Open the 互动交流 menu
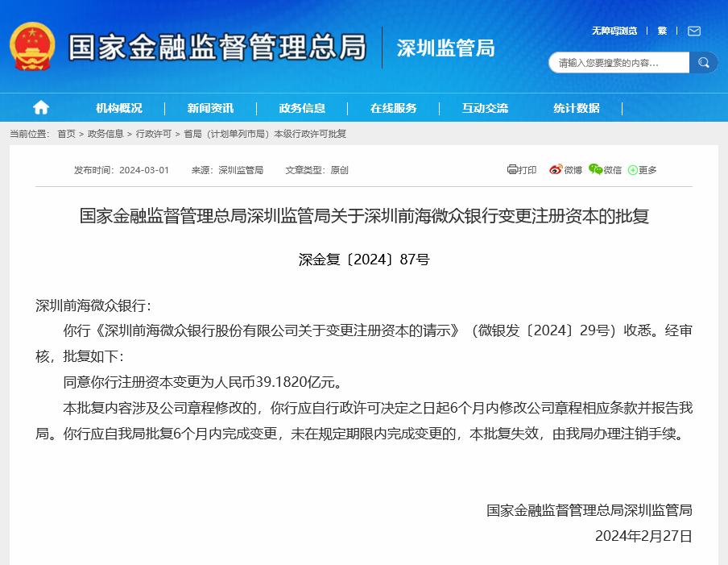728x565 pixels. pyautogui.click(x=485, y=108)
